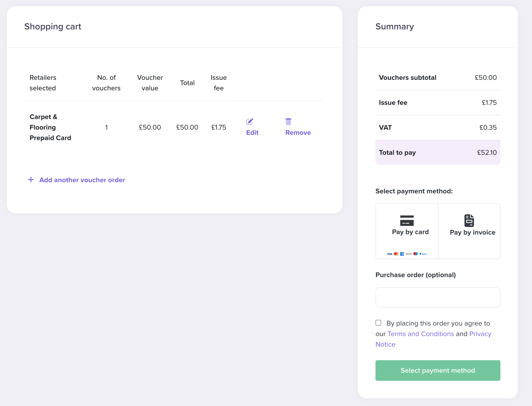Click the plus icon beside Add another voucher
This screenshot has height=406, width=532.
31,180
